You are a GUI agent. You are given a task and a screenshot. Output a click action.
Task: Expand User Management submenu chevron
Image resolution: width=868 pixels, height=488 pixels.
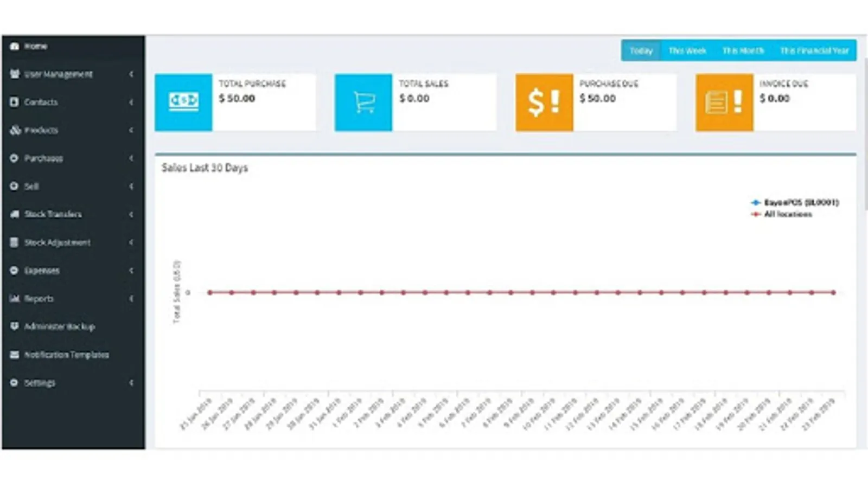point(131,74)
